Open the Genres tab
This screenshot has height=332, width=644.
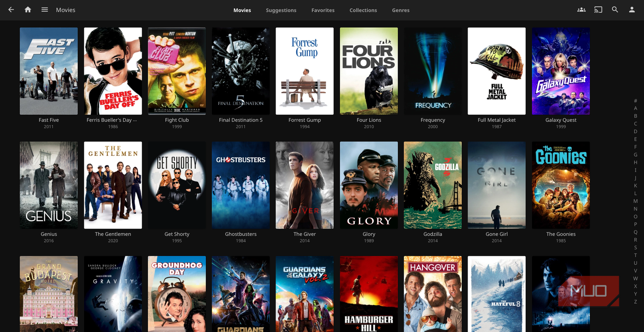tap(400, 10)
